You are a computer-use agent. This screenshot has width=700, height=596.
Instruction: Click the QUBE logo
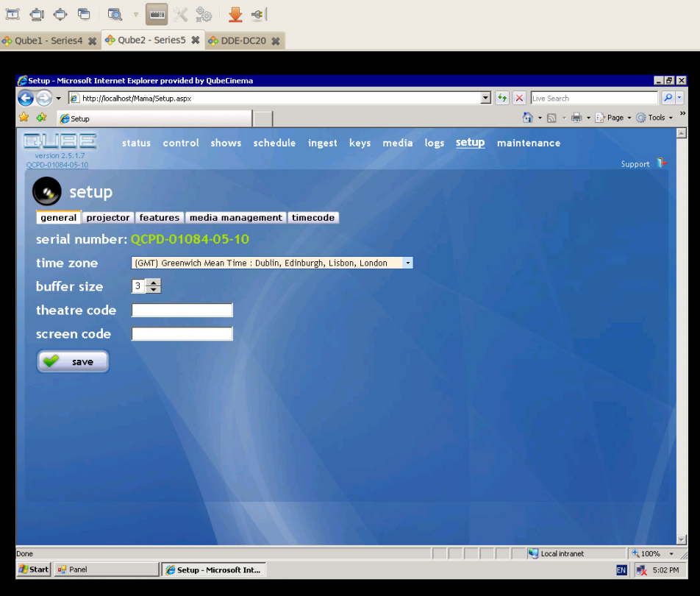point(60,141)
